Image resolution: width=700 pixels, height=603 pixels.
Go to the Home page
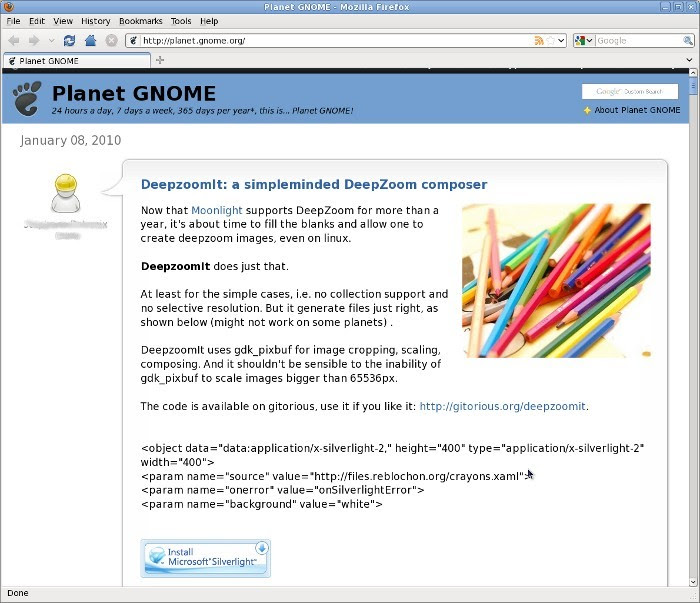point(91,41)
